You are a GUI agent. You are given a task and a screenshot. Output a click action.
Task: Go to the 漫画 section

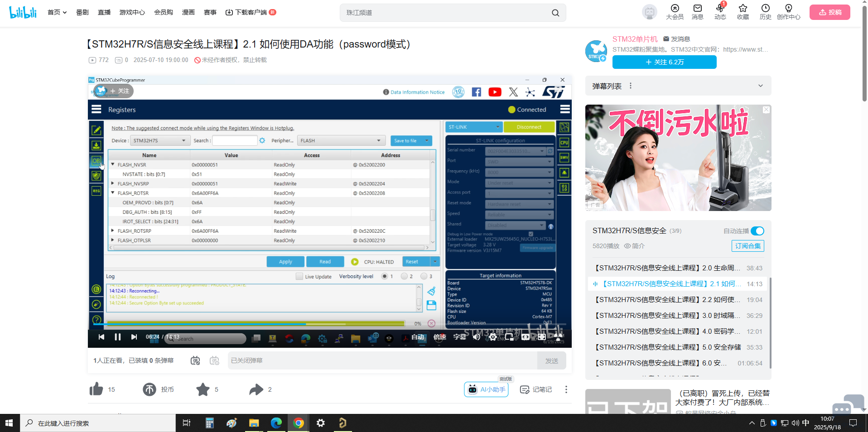pyautogui.click(x=188, y=12)
